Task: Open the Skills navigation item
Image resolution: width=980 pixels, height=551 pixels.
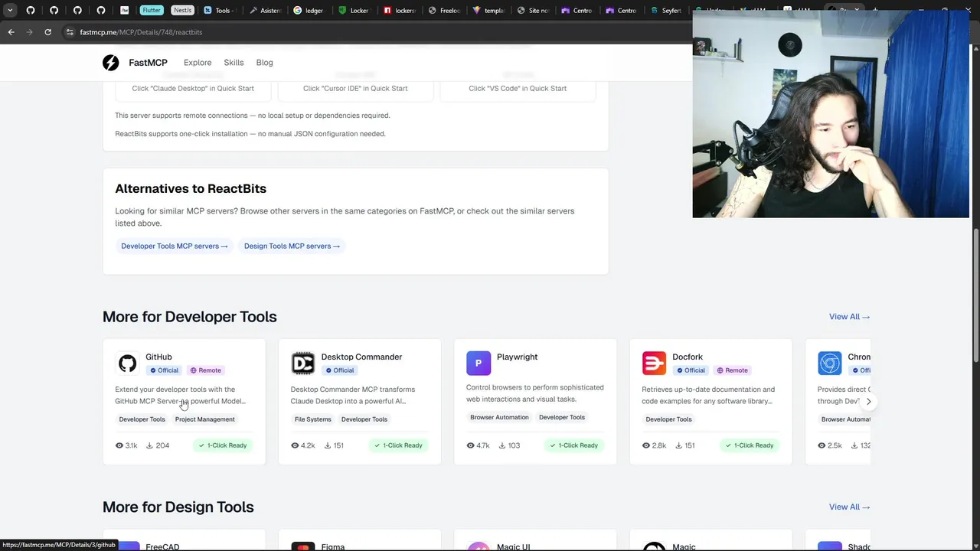Action: coord(234,63)
